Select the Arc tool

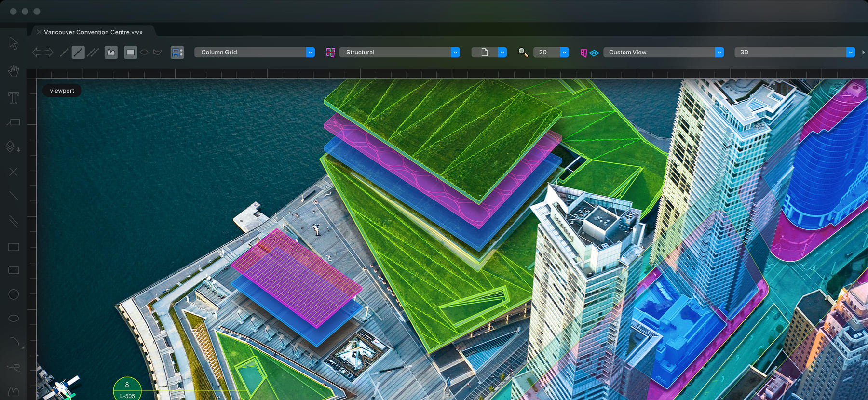coord(14,342)
